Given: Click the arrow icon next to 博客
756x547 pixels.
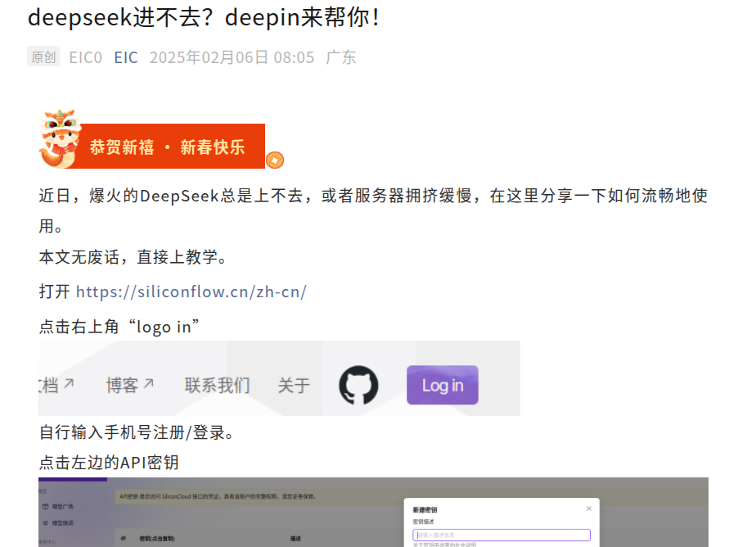Looking at the screenshot, I should (149, 383).
